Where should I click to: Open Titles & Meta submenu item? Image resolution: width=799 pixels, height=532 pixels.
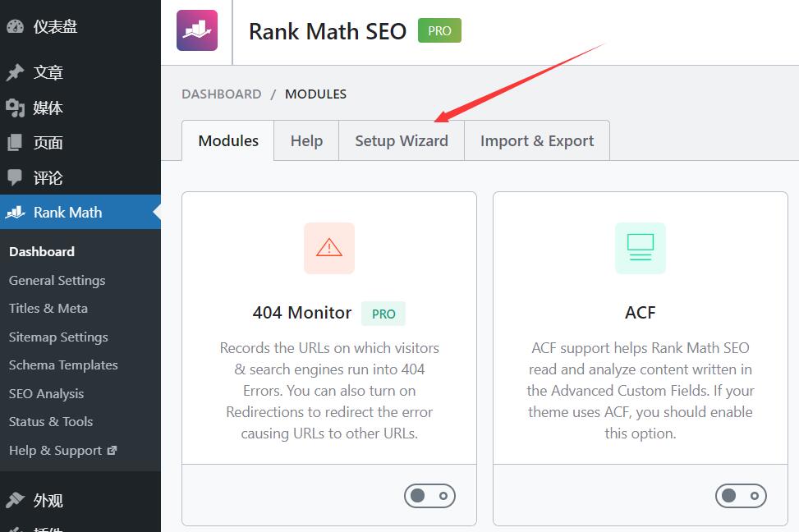coord(48,309)
